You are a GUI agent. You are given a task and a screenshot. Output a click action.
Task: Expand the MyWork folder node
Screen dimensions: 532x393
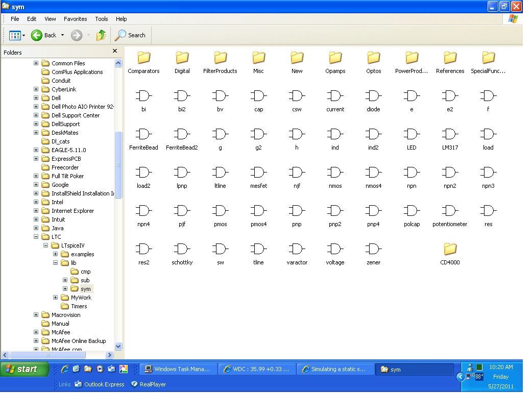[55, 298]
